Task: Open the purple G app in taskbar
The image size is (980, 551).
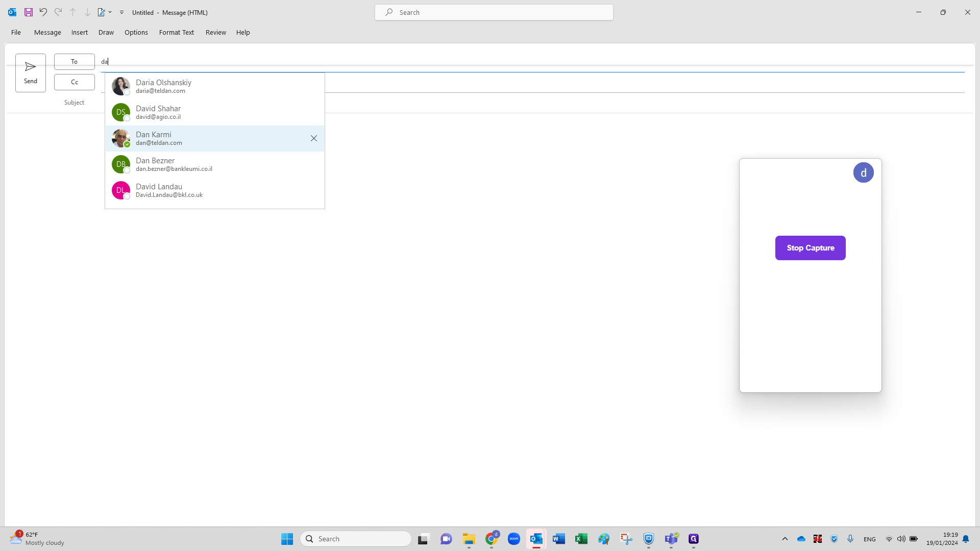Action: coord(694,539)
